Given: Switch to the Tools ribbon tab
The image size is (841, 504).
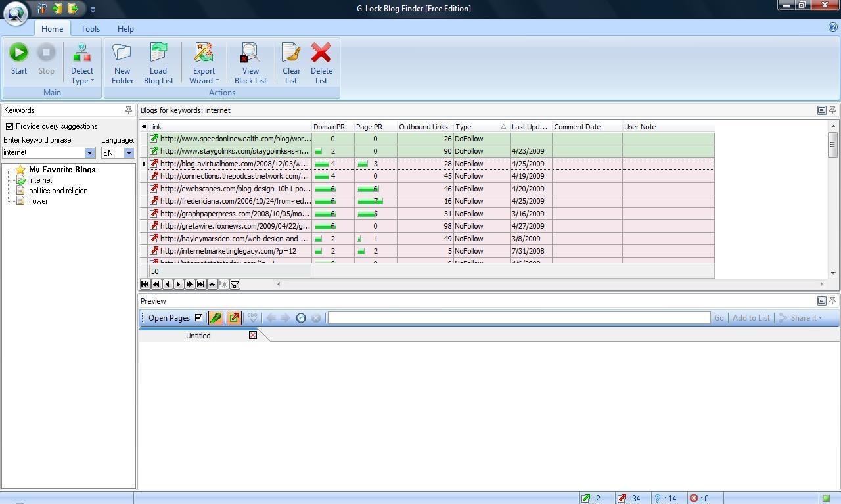Looking at the screenshot, I should pos(90,29).
